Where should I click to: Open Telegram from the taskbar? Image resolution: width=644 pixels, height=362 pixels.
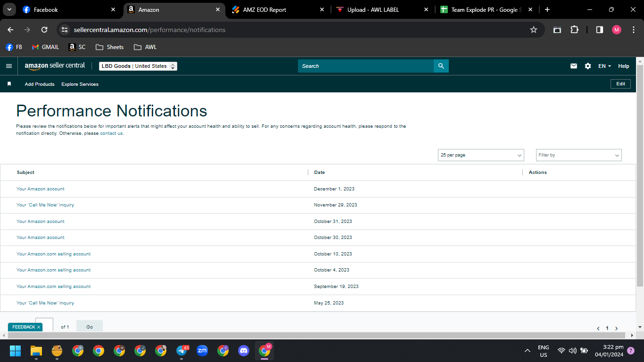[182, 351]
